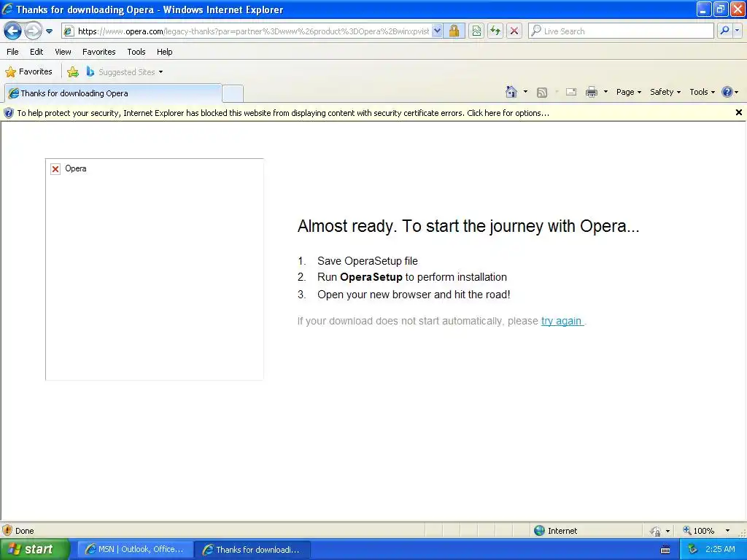The width and height of the screenshot is (747, 560).
Task: Open the Favorites center star button
Action: pos(28,72)
